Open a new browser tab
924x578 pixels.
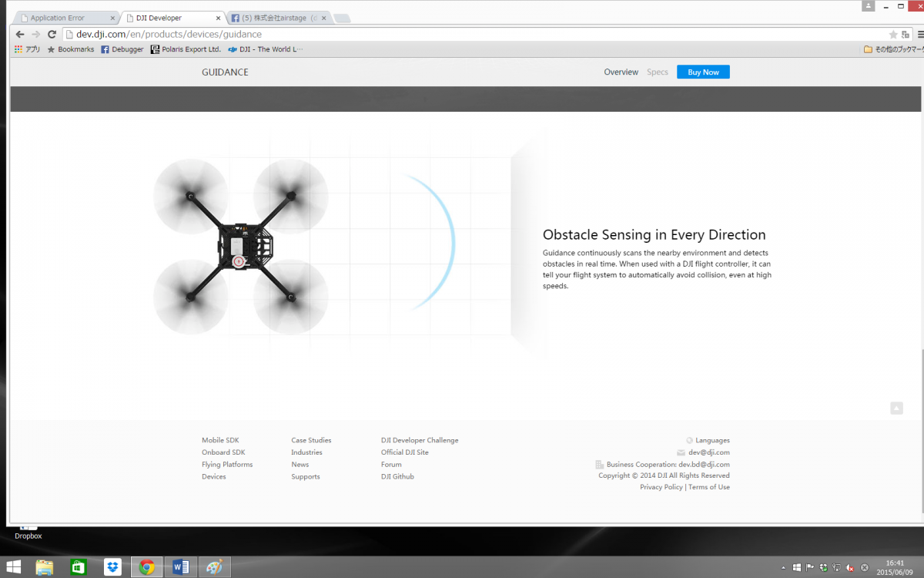[343, 18]
